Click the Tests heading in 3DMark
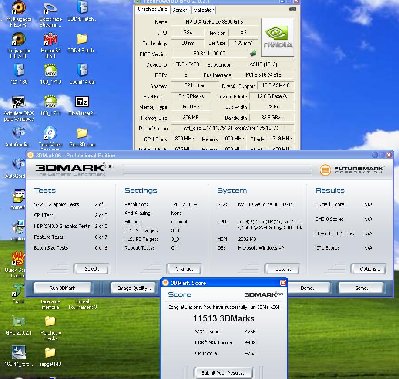399x379 pixels. pyautogui.click(x=45, y=191)
